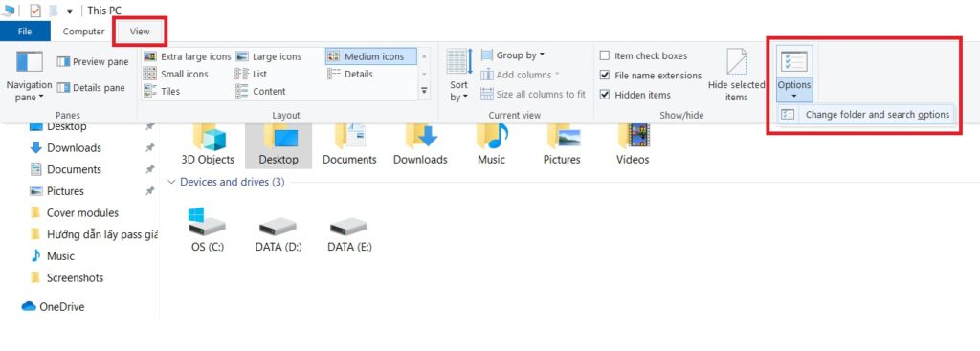Select the View ribbon tab

click(140, 32)
